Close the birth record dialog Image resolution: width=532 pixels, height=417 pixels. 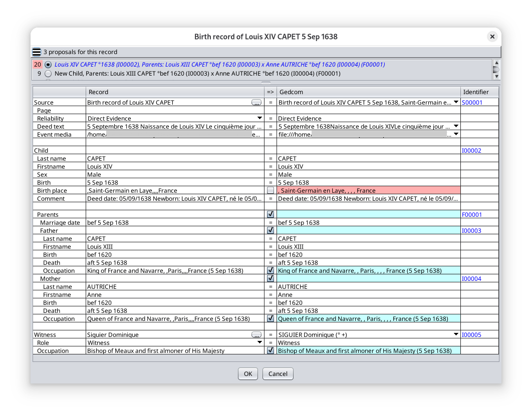point(492,37)
